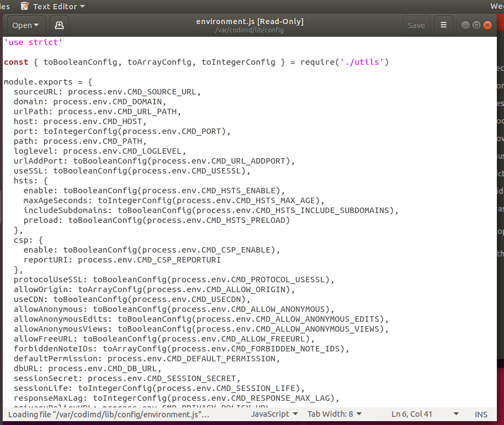This screenshot has width=504, height=425.
Task: Click the port: toIntegerConfig line
Action: pos(122,131)
